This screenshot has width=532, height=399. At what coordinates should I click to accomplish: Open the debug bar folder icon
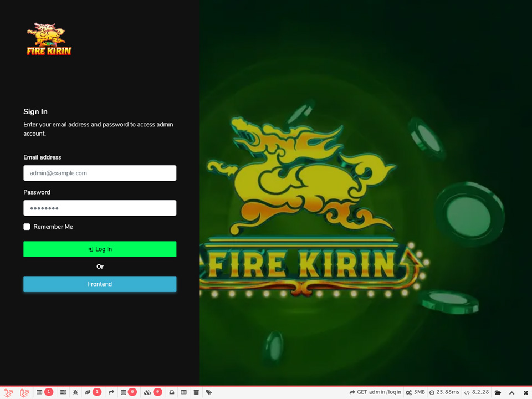point(498,392)
